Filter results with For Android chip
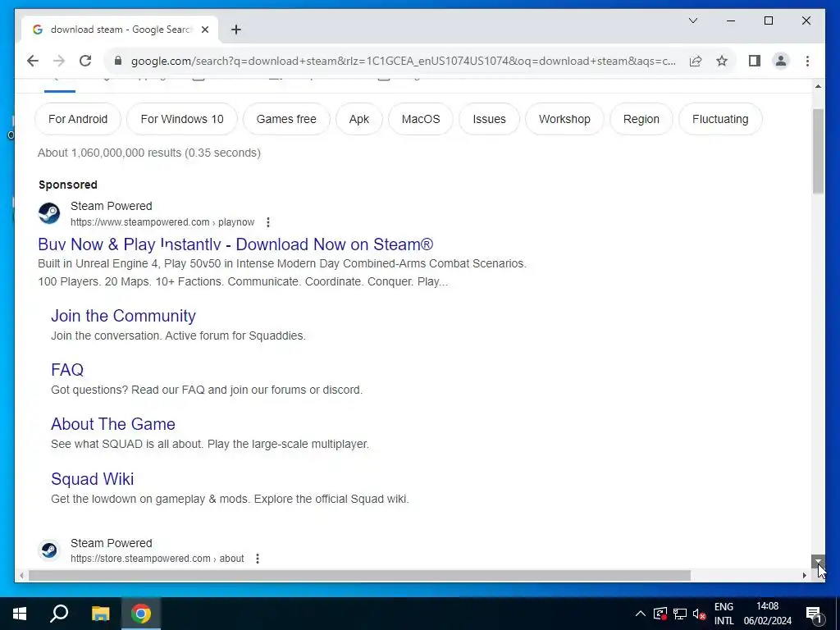840x630 pixels. (78, 119)
